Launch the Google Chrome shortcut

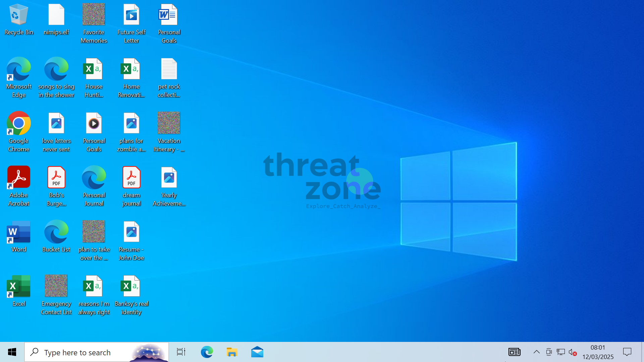[19, 132]
